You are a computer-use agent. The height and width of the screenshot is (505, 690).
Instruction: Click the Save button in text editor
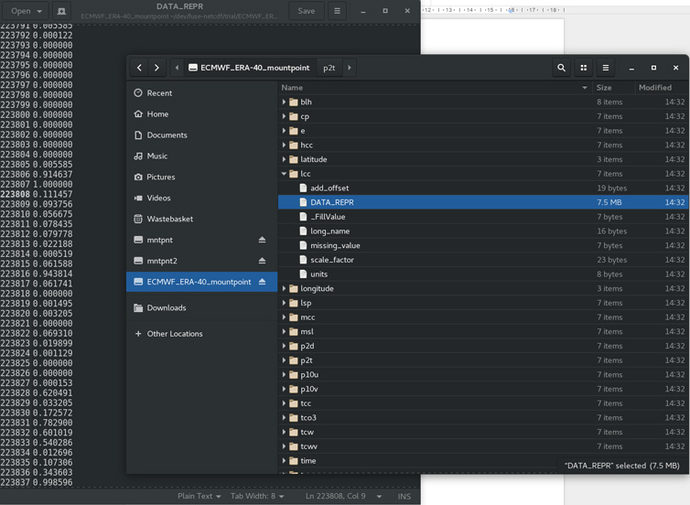pyautogui.click(x=306, y=11)
